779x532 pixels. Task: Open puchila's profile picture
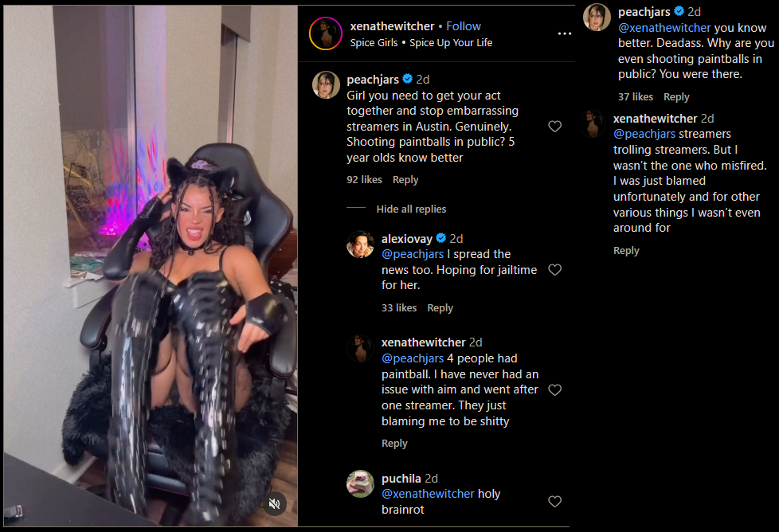(x=360, y=483)
